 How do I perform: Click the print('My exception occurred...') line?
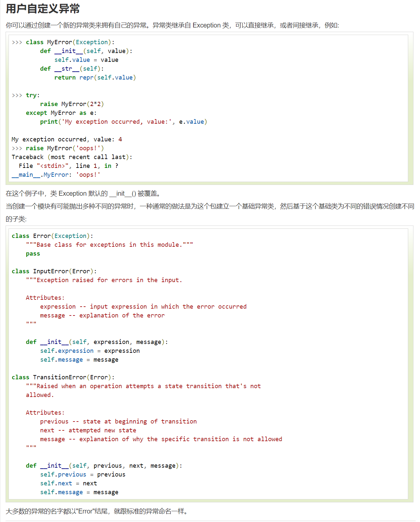click(x=124, y=122)
